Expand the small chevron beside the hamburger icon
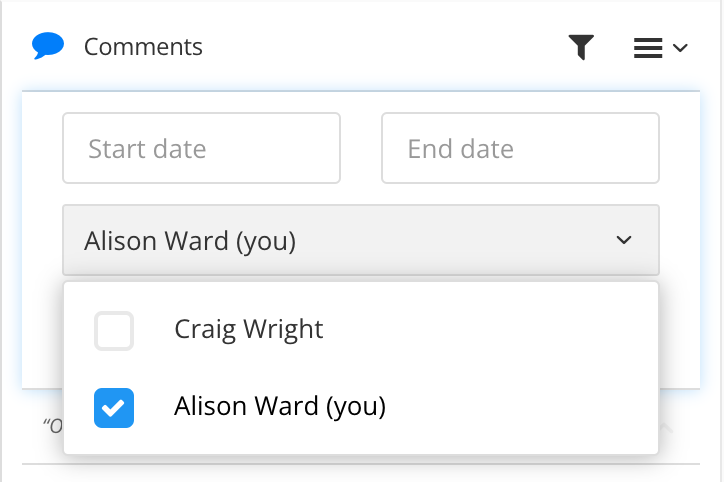Viewport: 724px width, 482px height. click(681, 48)
